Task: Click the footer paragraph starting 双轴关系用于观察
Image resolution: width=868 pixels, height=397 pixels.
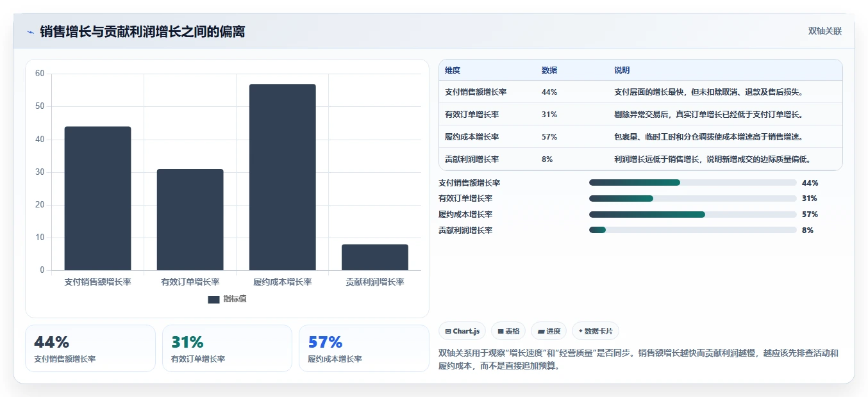Action: pyautogui.click(x=638, y=360)
